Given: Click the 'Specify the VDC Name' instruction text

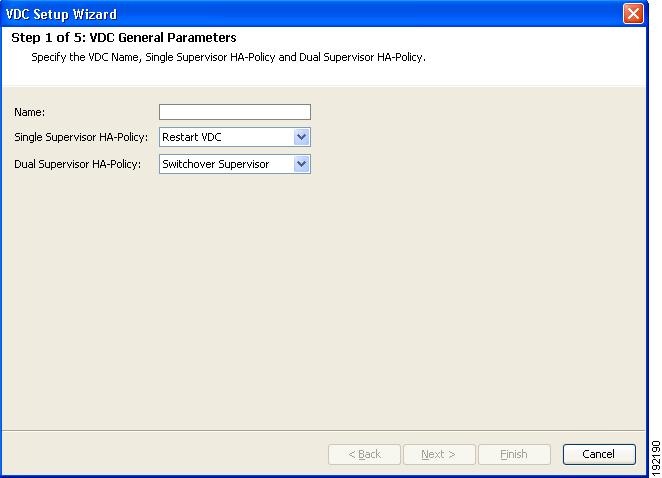Looking at the screenshot, I should (228, 57).
